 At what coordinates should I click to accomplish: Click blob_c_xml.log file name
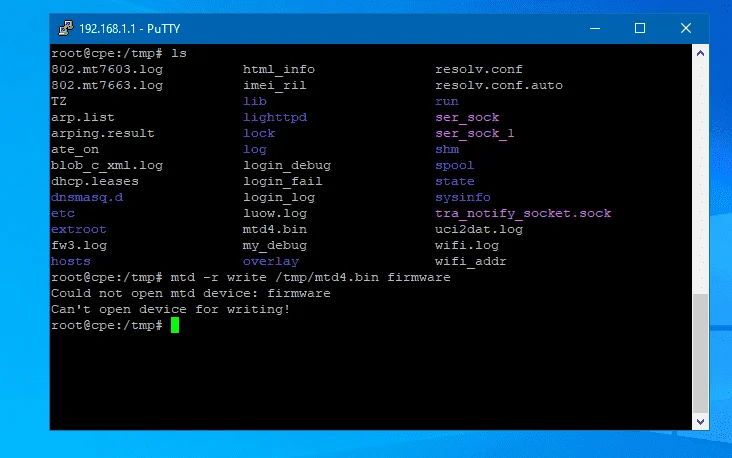click(107, 165)
